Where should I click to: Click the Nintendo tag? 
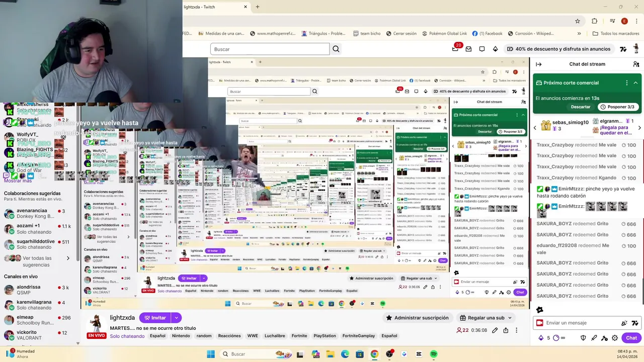coord(181,336)
